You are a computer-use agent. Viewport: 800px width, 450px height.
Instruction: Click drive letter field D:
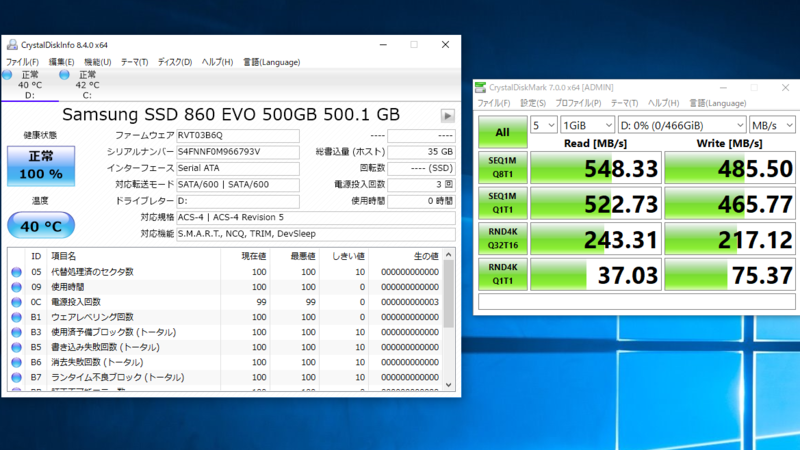[x=238, y=201]
